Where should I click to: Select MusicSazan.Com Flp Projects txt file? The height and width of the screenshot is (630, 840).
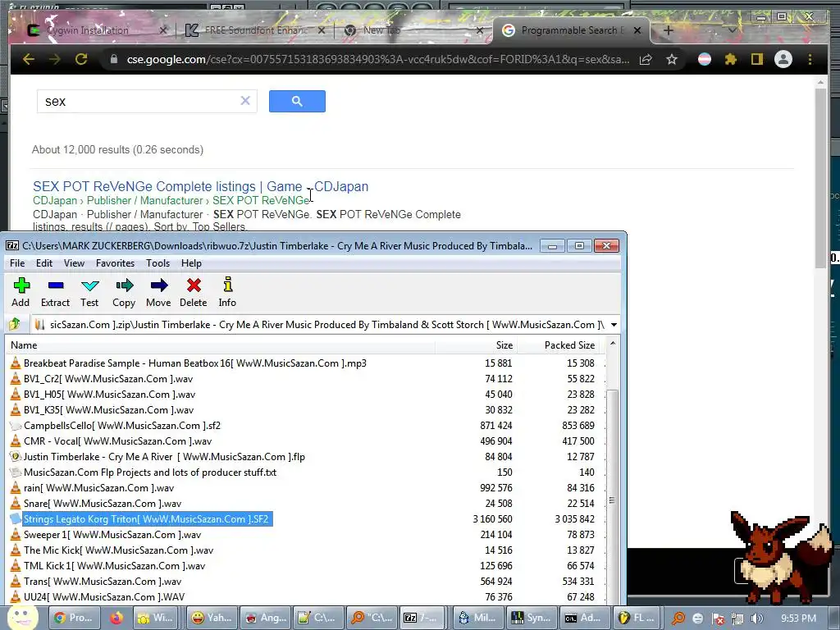[x=150, y=472]
